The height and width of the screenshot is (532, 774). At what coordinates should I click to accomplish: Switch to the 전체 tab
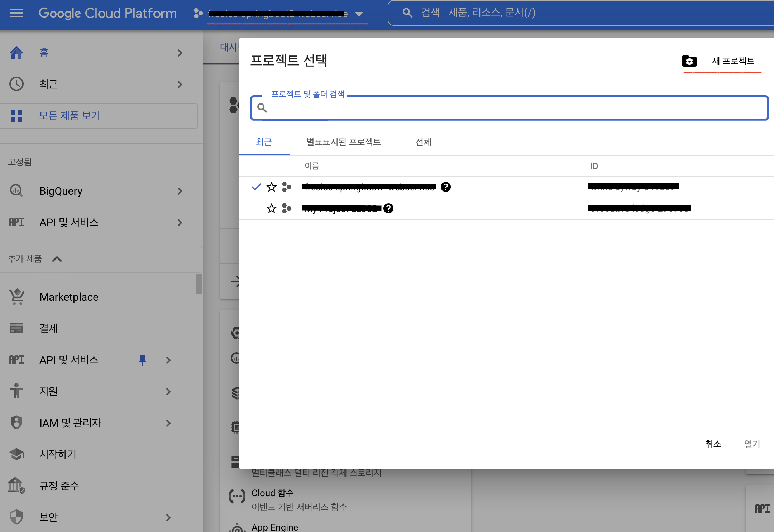423,142
